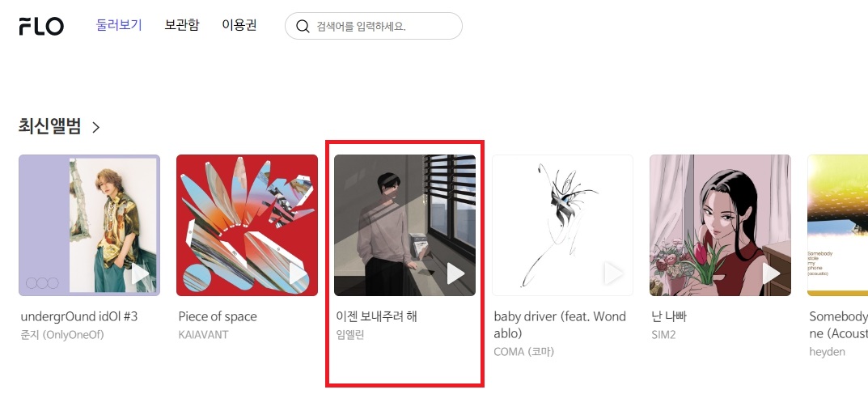Open artist link 준지 (OnlyOneOf)

[x=62, y=335]
